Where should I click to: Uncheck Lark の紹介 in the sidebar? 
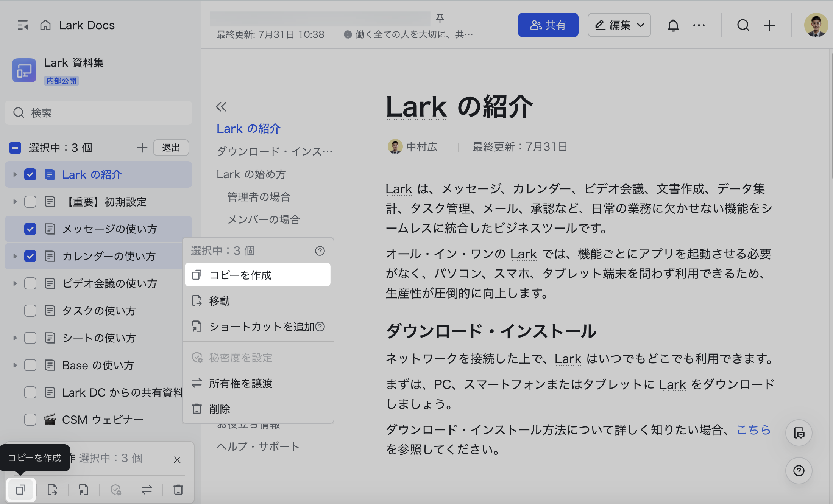[30, 174]
